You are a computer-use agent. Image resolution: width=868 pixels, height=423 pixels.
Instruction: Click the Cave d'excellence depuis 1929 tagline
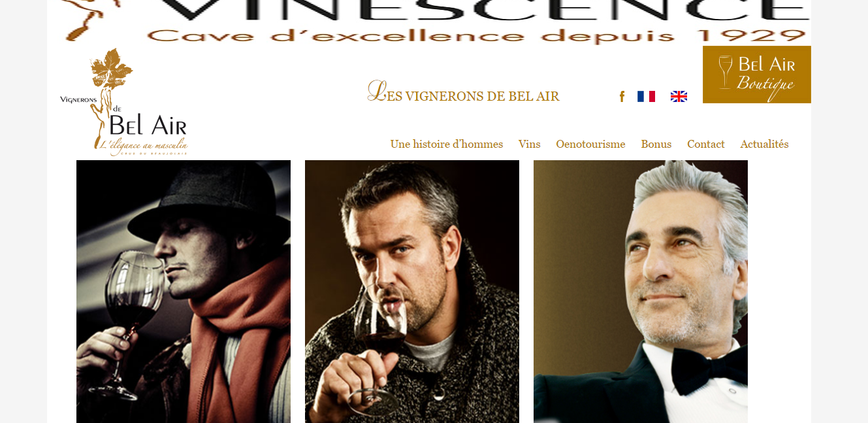pos(477,36)
